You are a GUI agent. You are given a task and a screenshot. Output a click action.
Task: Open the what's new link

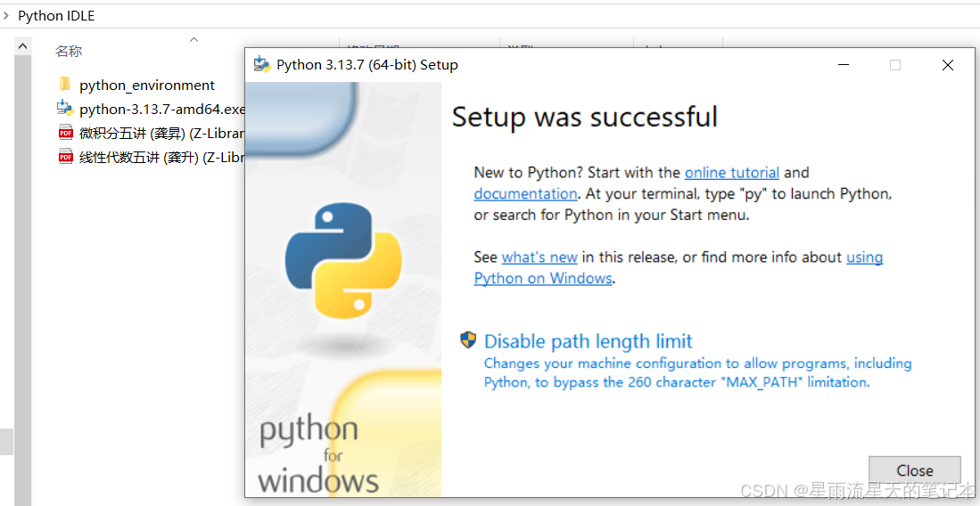pos(539,257)
